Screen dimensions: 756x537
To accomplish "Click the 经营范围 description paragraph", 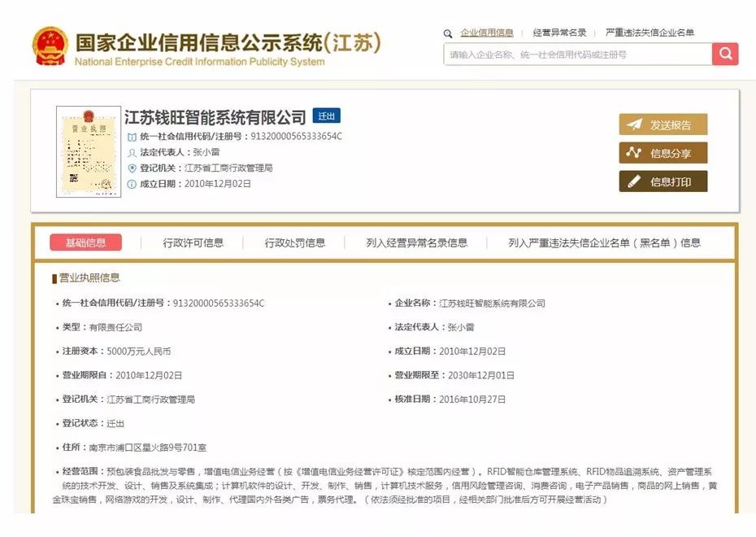I will click(385, 486).
